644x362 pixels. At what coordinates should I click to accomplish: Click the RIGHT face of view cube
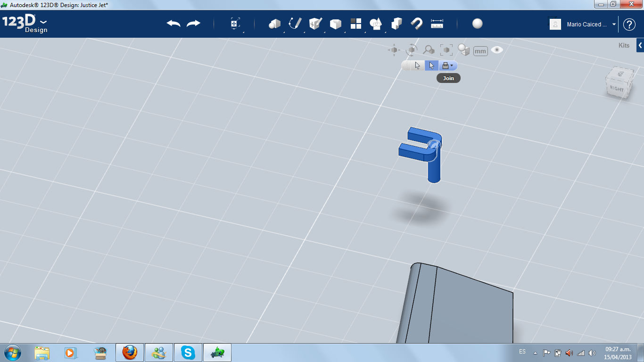[x=616, y=89]
